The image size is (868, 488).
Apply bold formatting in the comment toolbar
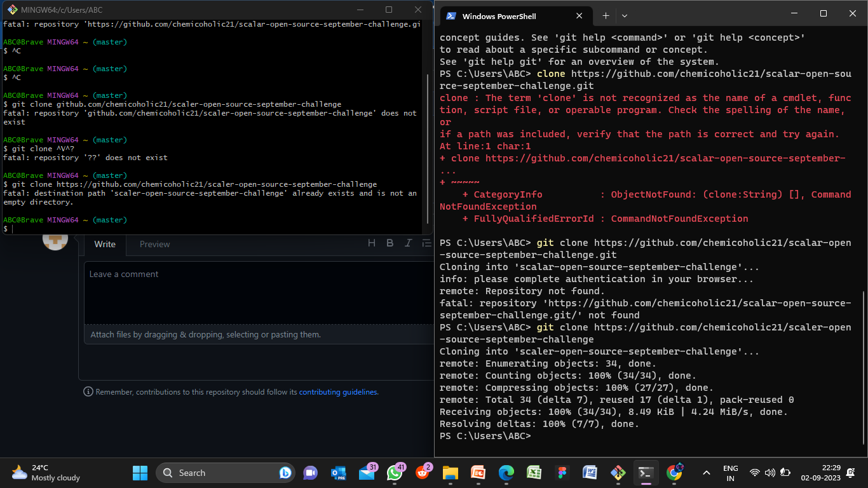coord(390,243)
